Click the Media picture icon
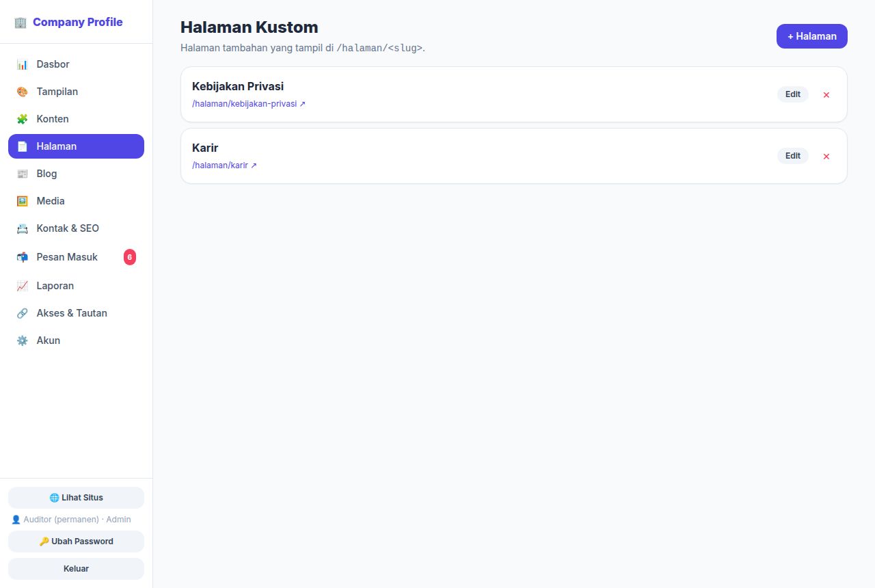The height and width of the screenshot is (588, 875). coord(22,201)
